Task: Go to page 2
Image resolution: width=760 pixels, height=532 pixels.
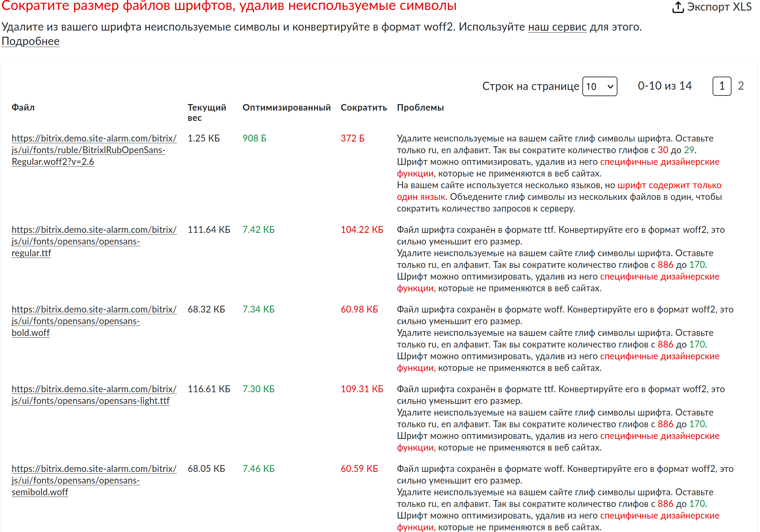Action: [741, 86]
